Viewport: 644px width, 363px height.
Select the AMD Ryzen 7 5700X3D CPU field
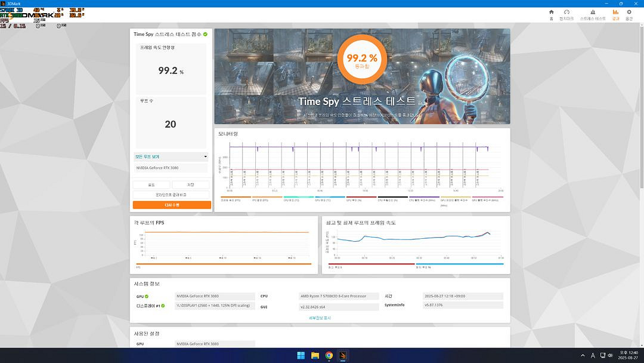(339, 296)
